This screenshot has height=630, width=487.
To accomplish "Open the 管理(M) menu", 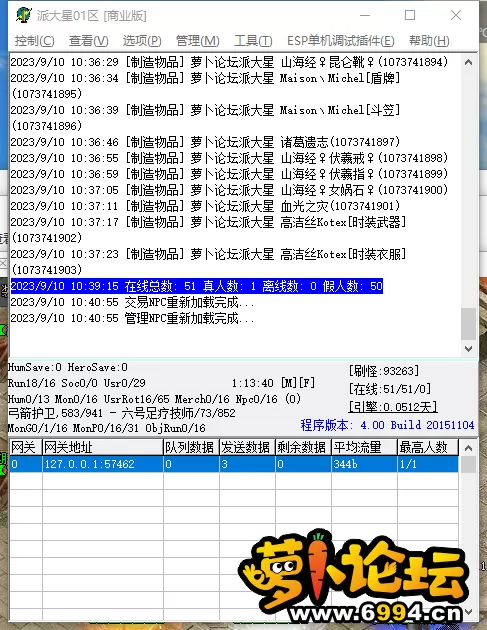I will pos(197,41).
